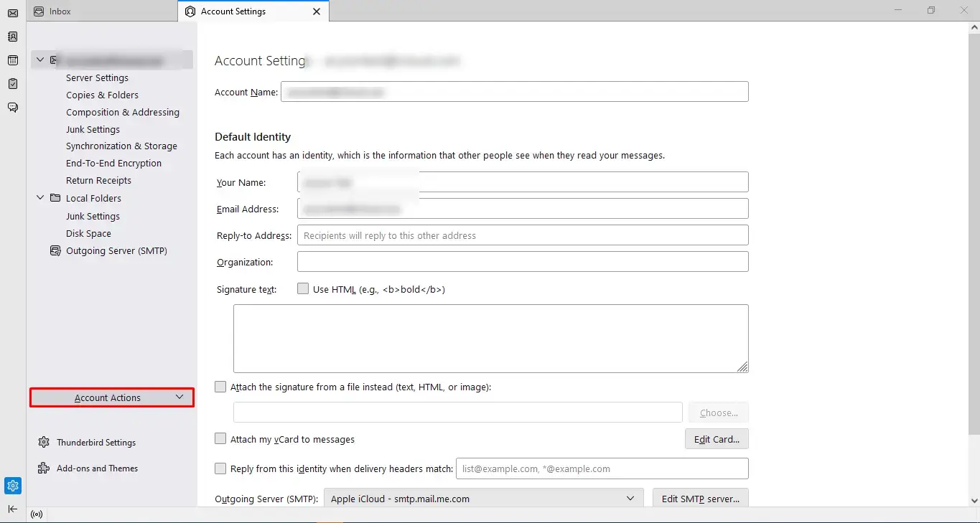980x523 pixels.
Task: Collapse the spaces toolbar arrow icon
Action: (x=12, y=509)
